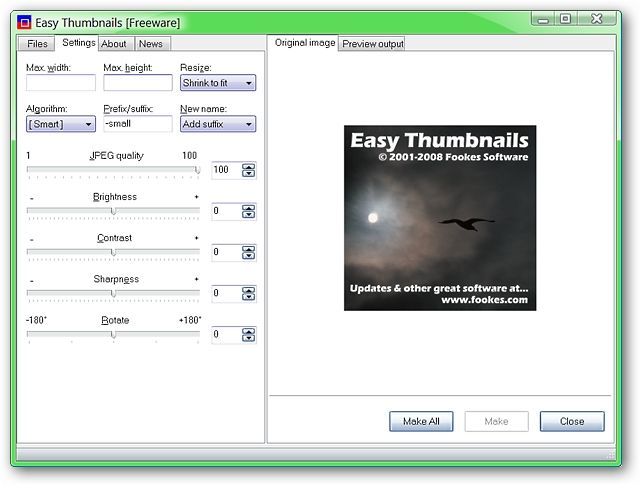Click the Contrast slider handle
Screen dimensions: 640x485
tap(113, 252)
